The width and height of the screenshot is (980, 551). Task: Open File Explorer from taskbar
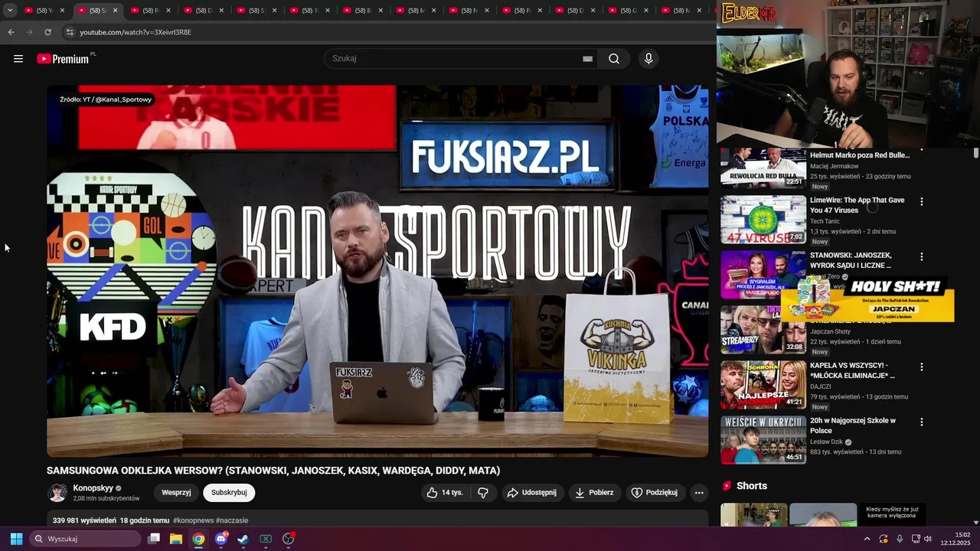(x=176, y=539)
